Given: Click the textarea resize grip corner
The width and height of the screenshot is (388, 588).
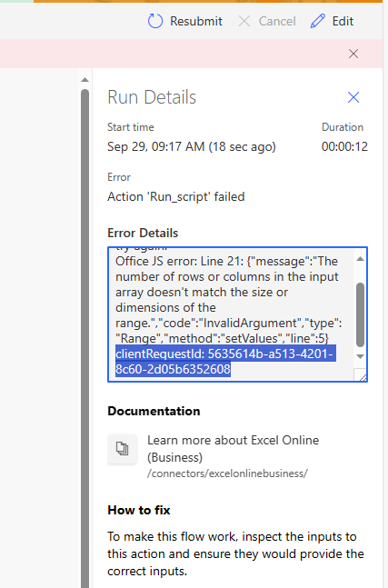Looking at the screenshot, I should point(363,377).
